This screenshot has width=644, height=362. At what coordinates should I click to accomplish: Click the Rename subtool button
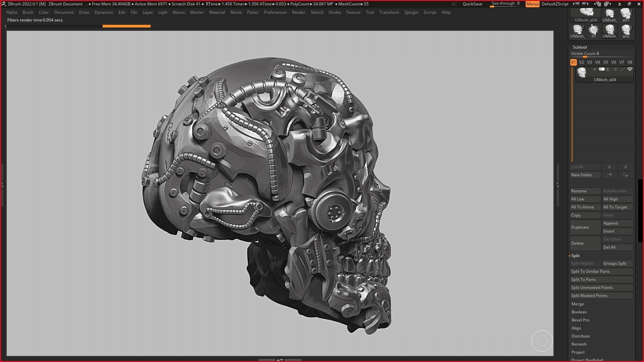point(585,191)
